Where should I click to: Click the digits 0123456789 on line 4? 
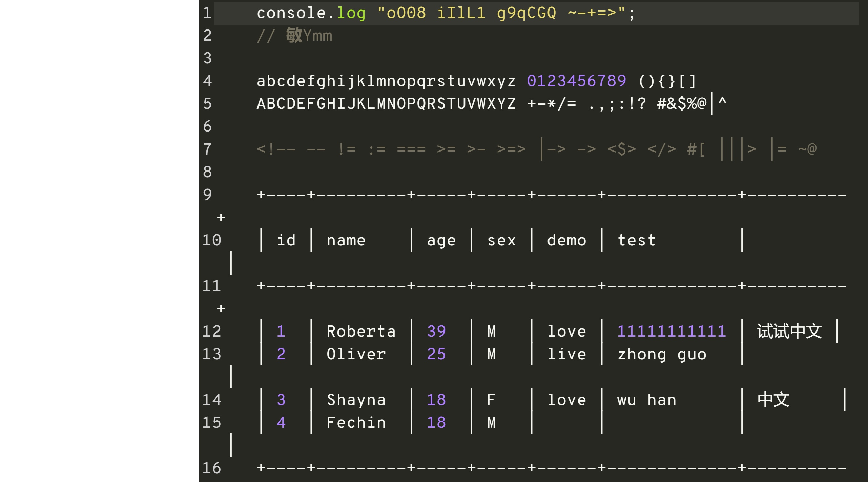point(577,81)
